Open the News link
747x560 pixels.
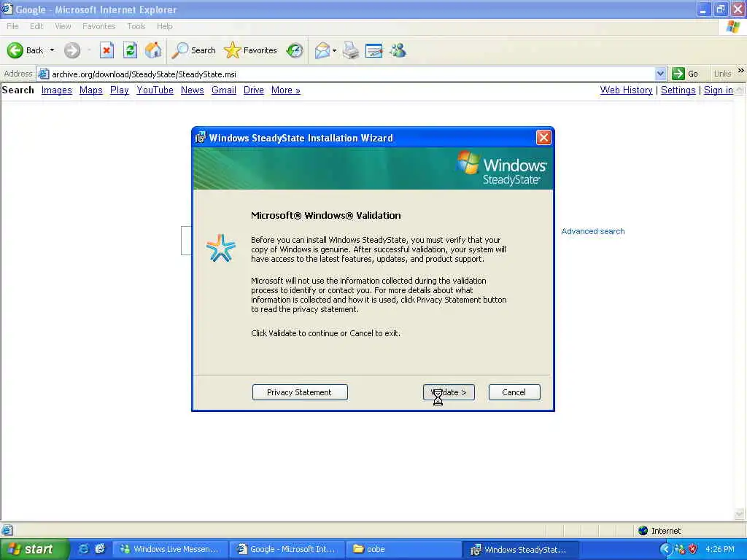pyautogui.click(x=193, y=90)
